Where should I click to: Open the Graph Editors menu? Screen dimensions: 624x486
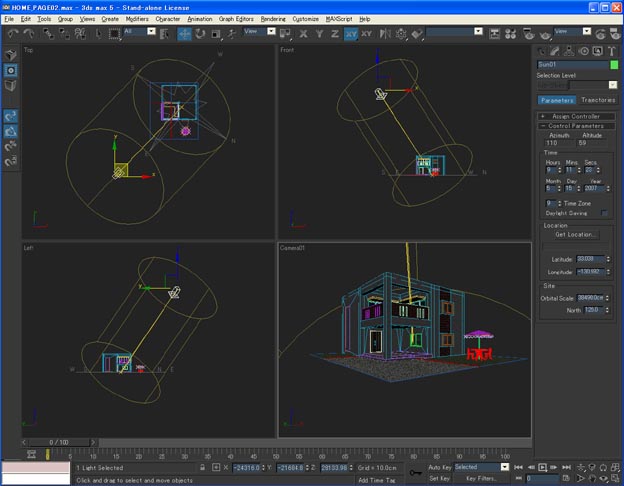236,19
